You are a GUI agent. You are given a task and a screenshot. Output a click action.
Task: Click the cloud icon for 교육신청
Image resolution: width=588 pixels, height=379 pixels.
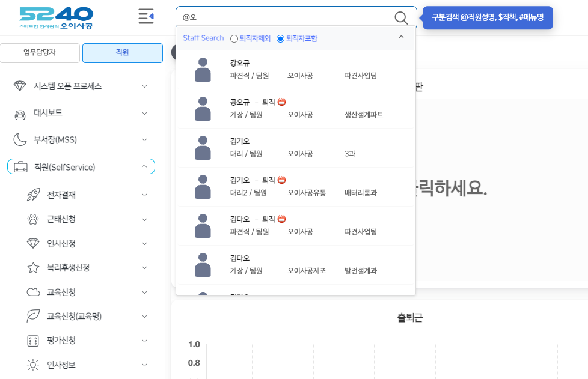pyautogui.click(x=33, y=292)
